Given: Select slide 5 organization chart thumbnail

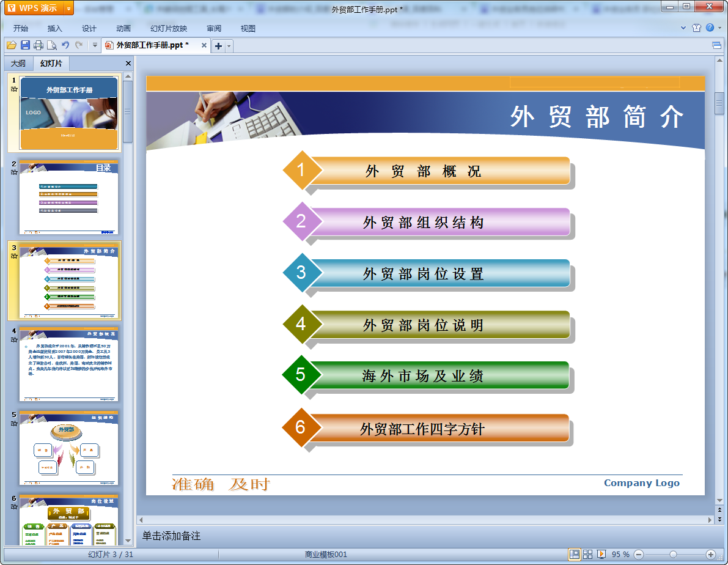Looking at the screenshot, I should pyautogui.click(x=68, y=448).
